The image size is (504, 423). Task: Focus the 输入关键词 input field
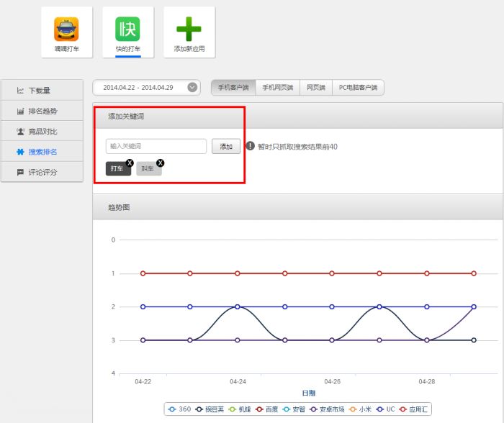[x=156, y=146]
